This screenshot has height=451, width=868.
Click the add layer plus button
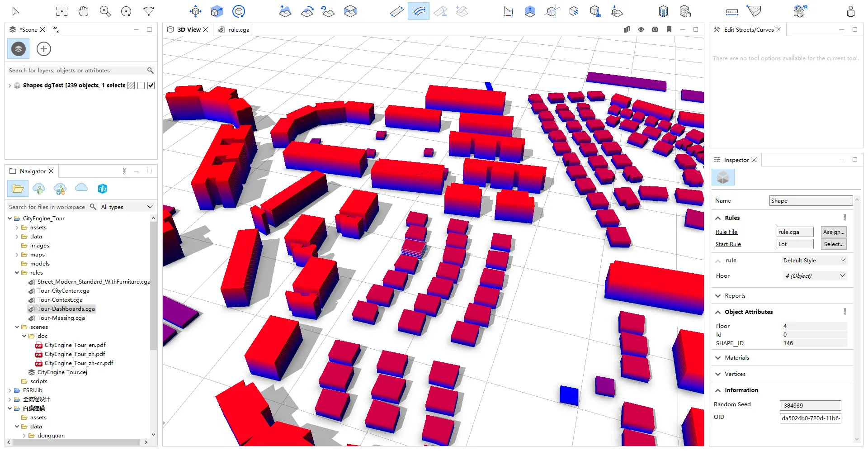pos(44,49)
